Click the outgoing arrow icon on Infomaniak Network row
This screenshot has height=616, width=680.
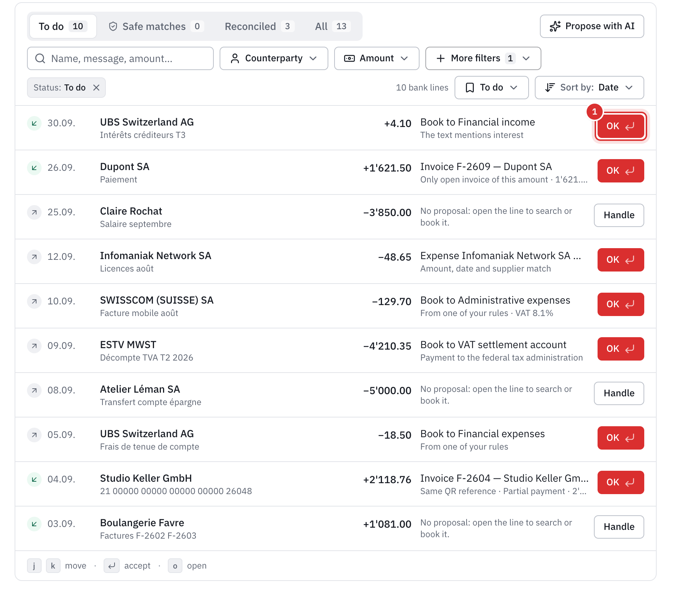pos(34,257)
